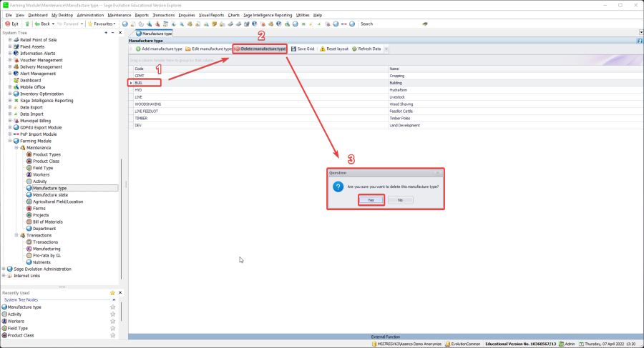Toggle favourite star for Product Class entry
Viewport: 644px width, 348px height.
point(112,335)
